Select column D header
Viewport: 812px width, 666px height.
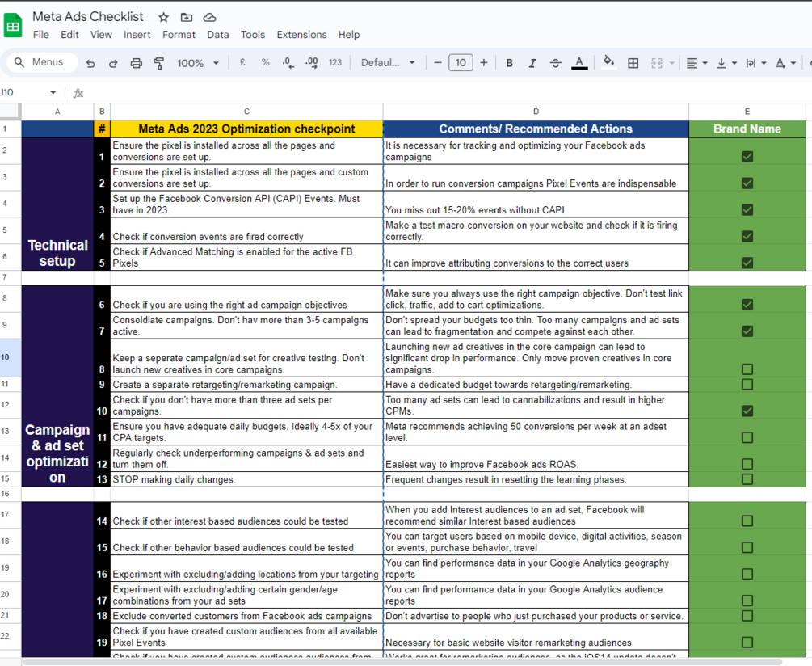coord(536,112)
